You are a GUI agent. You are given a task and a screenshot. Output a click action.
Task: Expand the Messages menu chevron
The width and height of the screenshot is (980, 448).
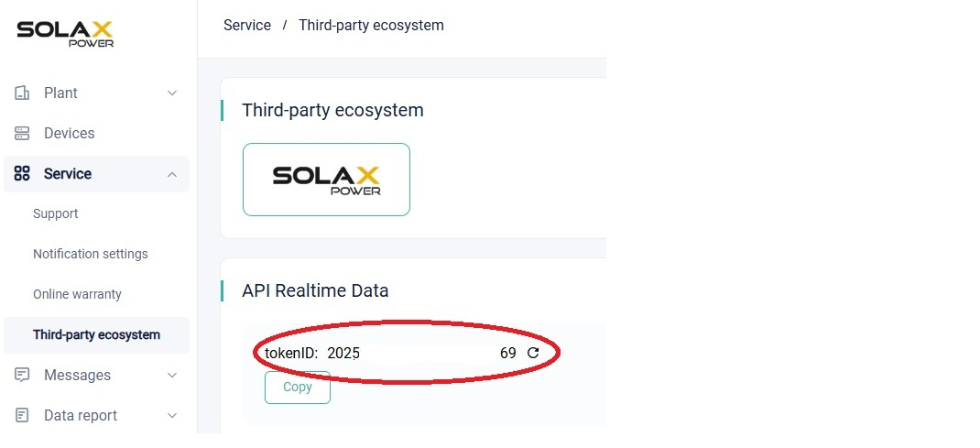pyautogui.click(x=172, y=375)
